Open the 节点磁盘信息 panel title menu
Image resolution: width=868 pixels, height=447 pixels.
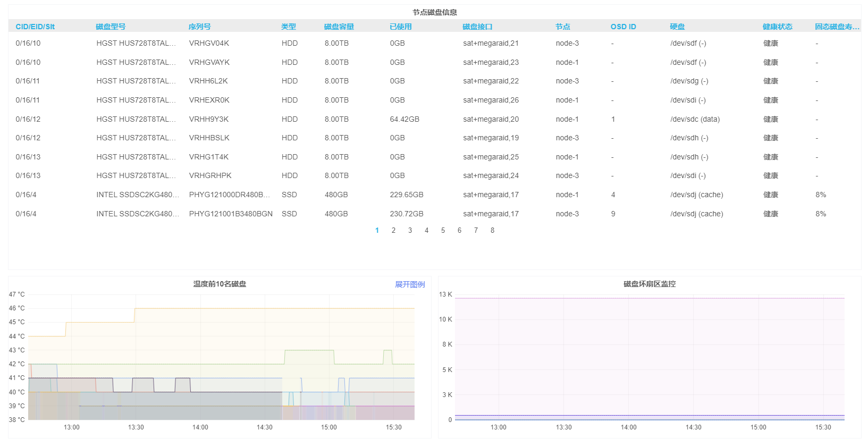[434, 12]
